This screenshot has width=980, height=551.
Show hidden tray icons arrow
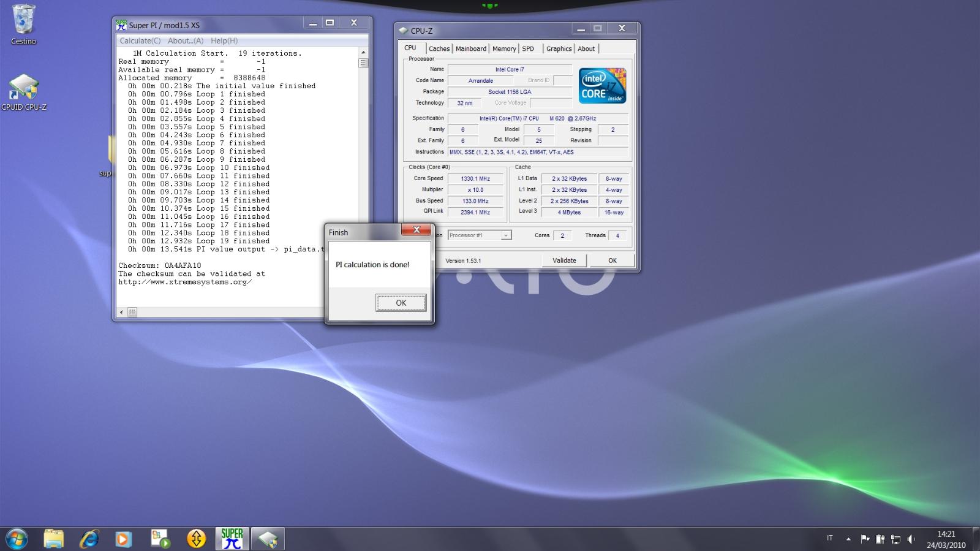(848, 539)
